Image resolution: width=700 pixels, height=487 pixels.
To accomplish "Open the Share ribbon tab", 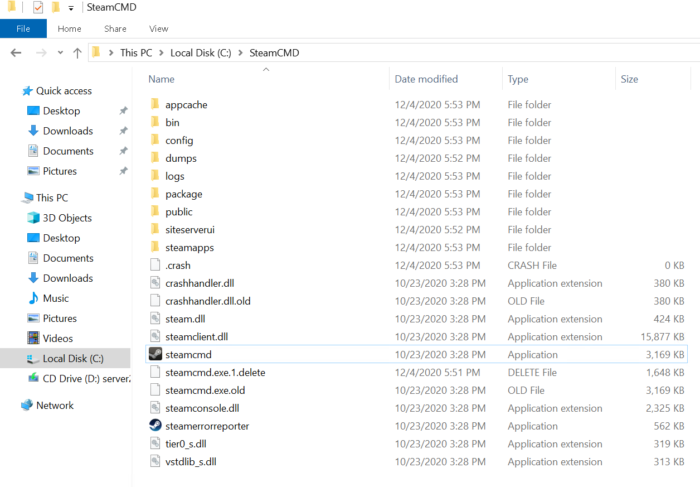I will (x=115, y=29).
